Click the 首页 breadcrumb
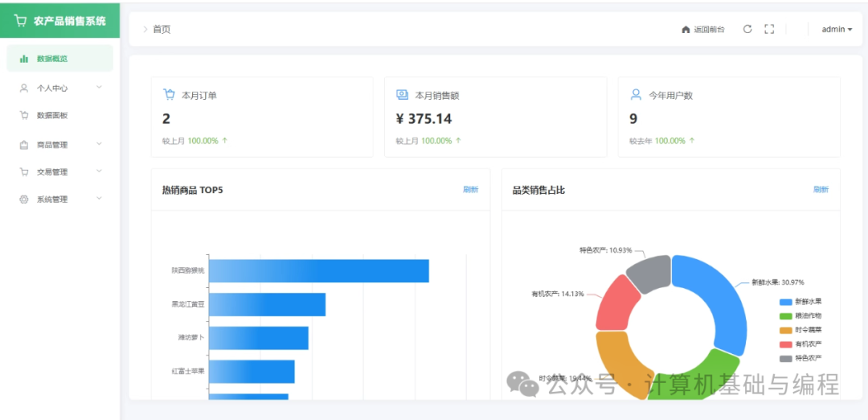 point(162,29)
